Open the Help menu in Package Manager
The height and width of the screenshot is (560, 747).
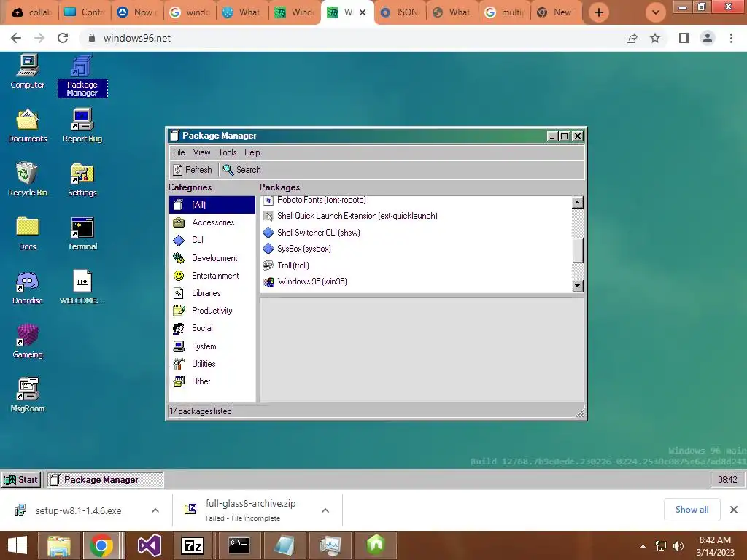tap(252, 152)
